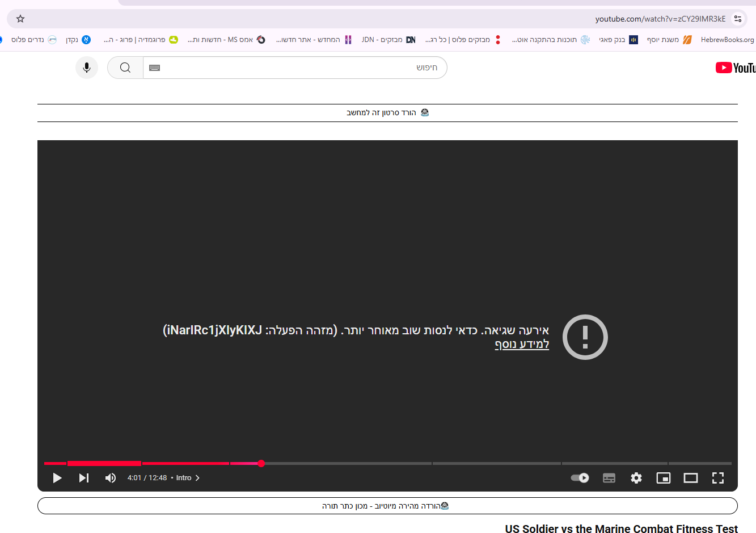This screenshot has height=533, width=756.
Task: Open the אמס MS bookmark
Action: tap(226, 40)
